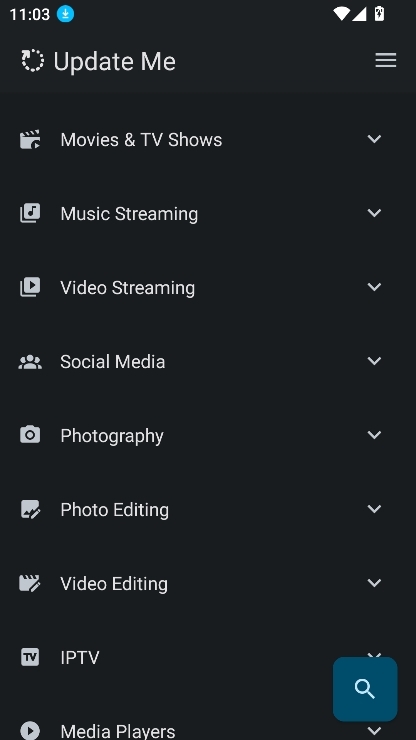
Task: Open the Social Media category
Action: tap(208, 362)
